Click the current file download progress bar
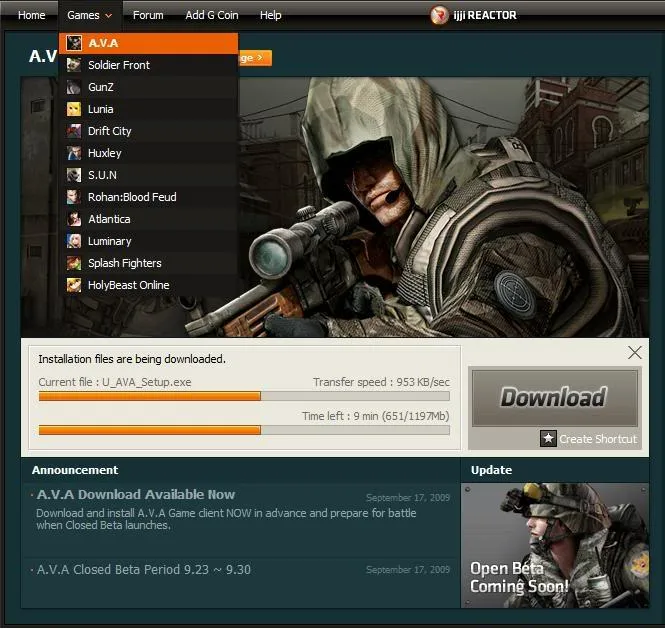 click(x=243, y=396)
